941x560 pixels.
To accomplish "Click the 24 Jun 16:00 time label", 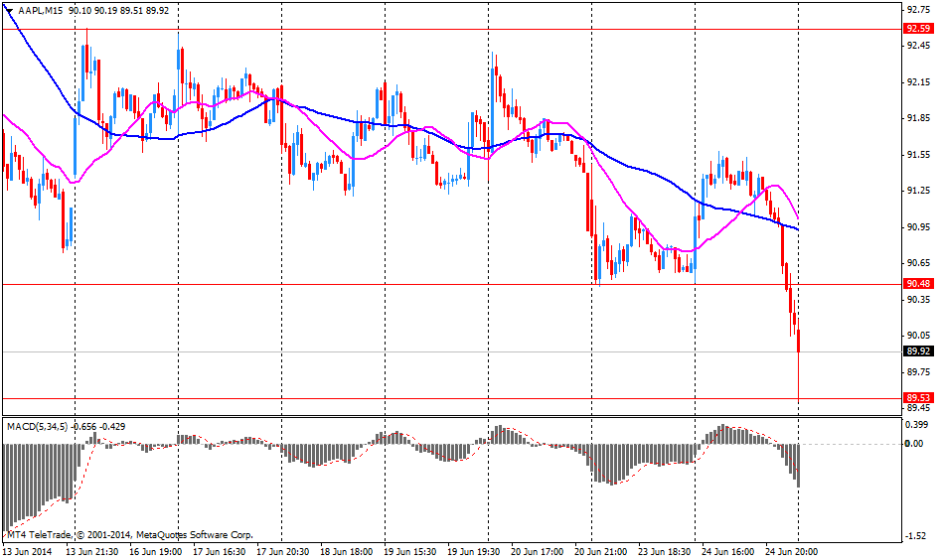I will click(x=728, y=551).
